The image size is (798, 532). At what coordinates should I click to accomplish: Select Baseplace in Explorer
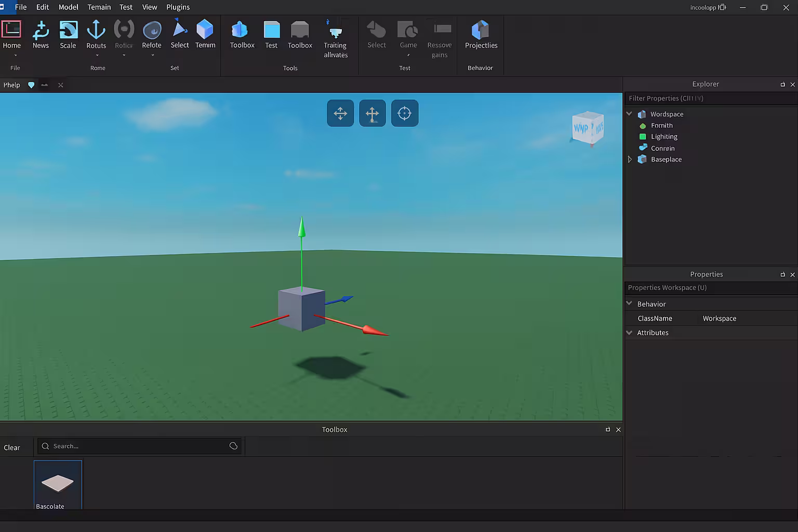point(666,159)
